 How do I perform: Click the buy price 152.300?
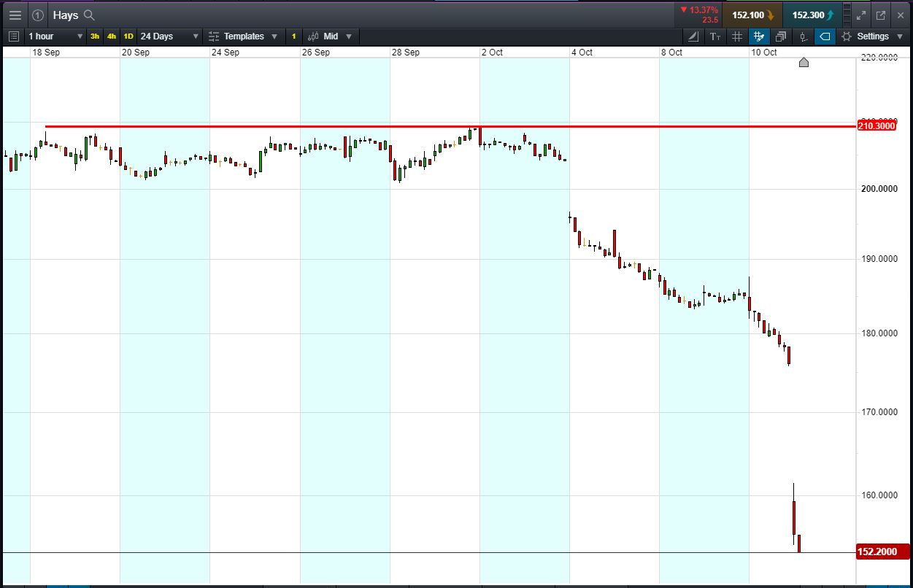coord(812,15)
